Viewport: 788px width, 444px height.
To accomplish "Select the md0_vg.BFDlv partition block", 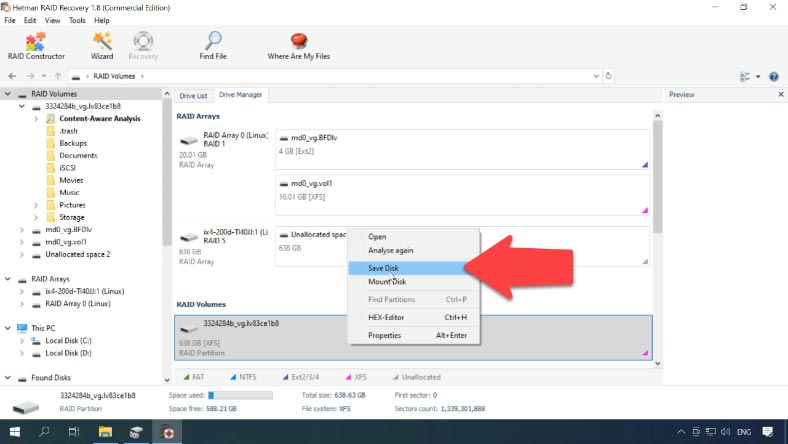I will pos(462,149).
